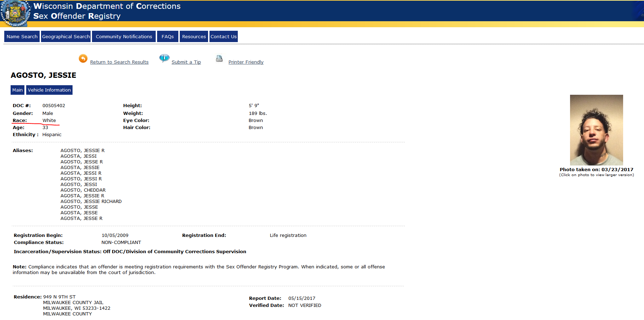644x320 pixels.
Task: Select the Resources navigation button
Action: click(194, 37)
